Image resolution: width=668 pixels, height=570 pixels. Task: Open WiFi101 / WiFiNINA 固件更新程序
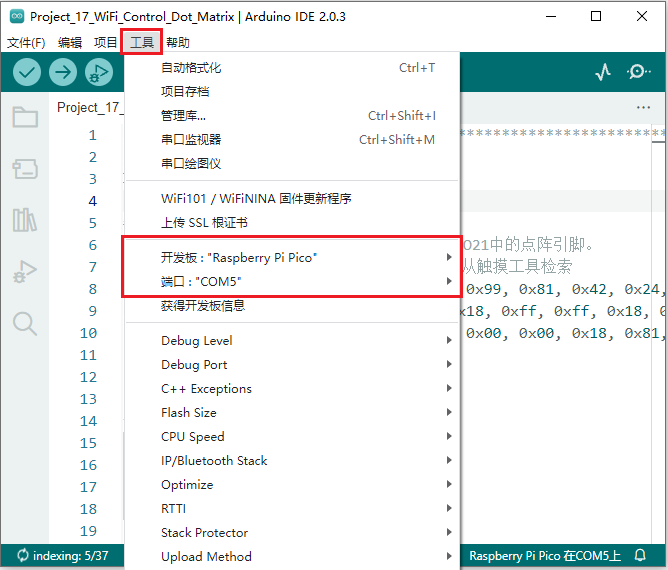point(292,199)
